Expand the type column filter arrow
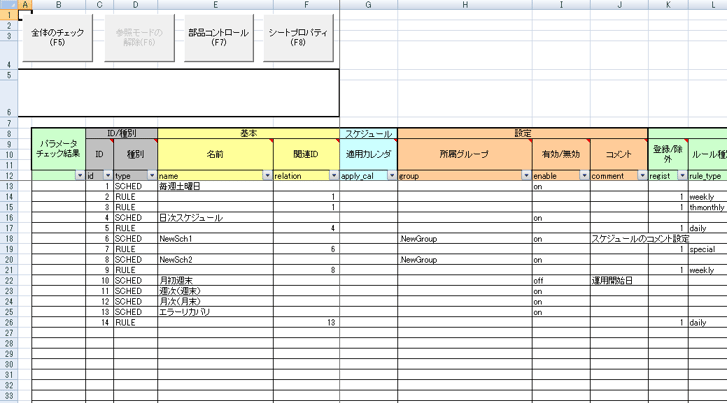Viewport: 727px width, 403px height. [x=151, y=175]
